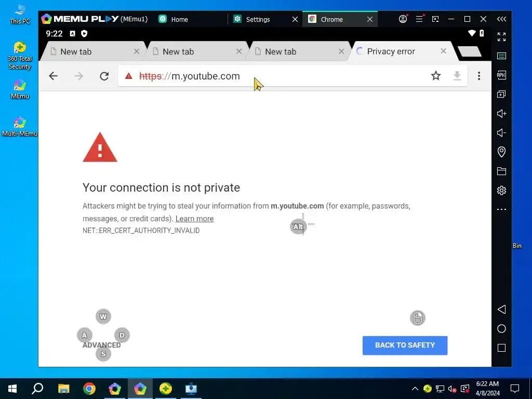This screenshot has width=532, height=399.
Task: Decrease volume with the sidebar speaker minus icon
Action: (501, 132)
